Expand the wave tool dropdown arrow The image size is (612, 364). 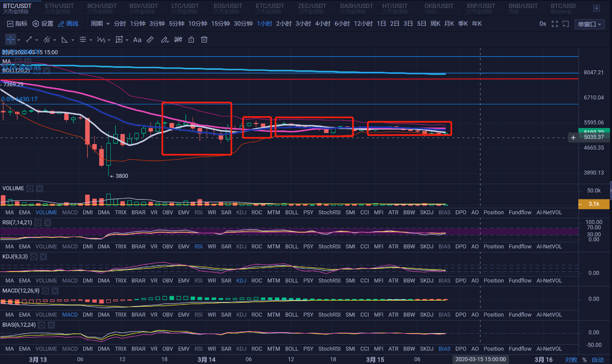109,40
